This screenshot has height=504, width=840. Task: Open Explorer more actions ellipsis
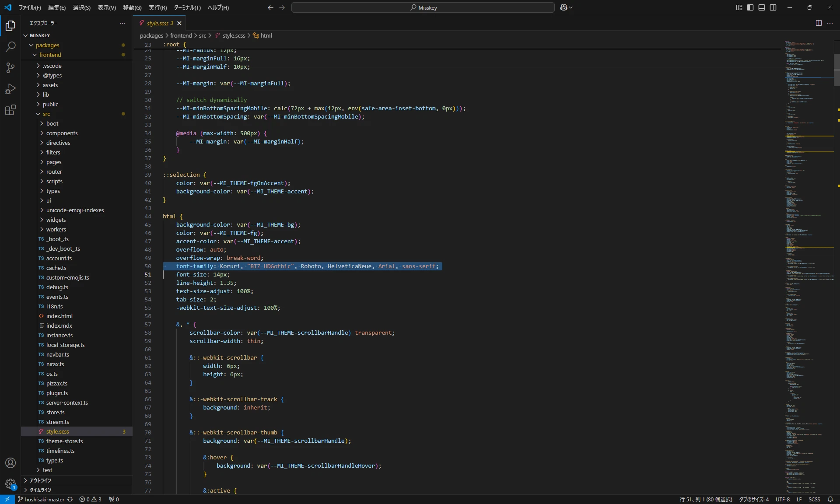122,23
